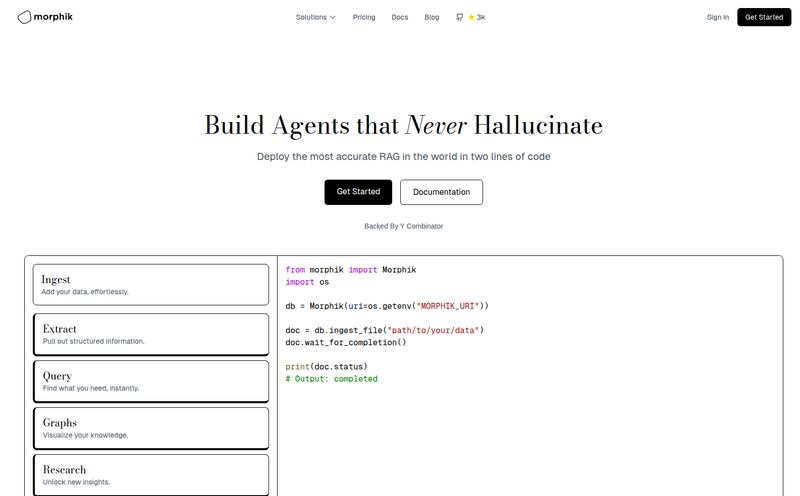Click the print(doc.status) code line
This screenshot has width=800, height=496.
pyautogui.click(x=327, y=366)
